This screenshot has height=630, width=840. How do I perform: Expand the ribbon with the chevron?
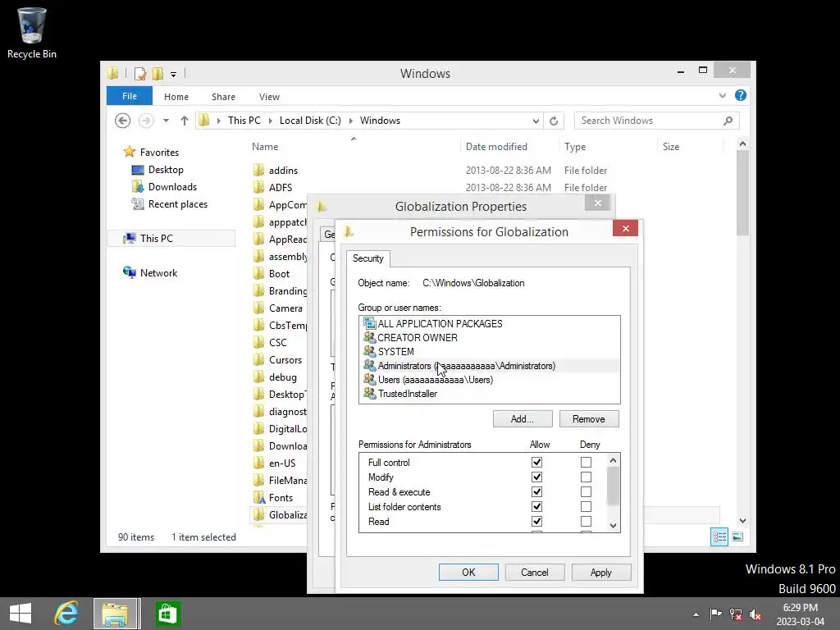(x=722, y=96)
